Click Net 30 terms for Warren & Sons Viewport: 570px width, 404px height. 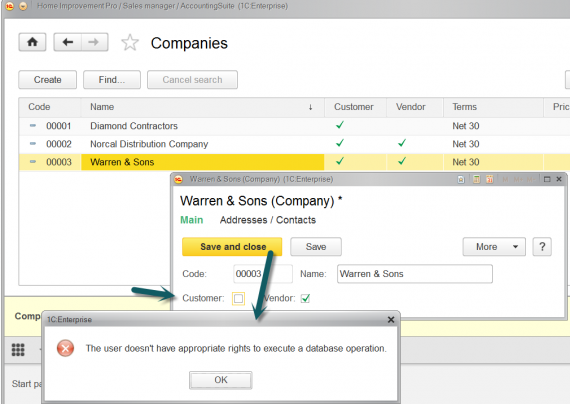pos(466,162)
